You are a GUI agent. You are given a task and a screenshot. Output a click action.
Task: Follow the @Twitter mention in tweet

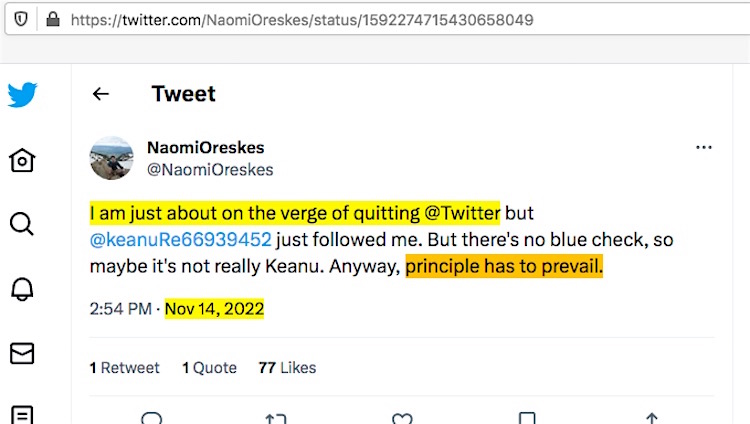460,213
